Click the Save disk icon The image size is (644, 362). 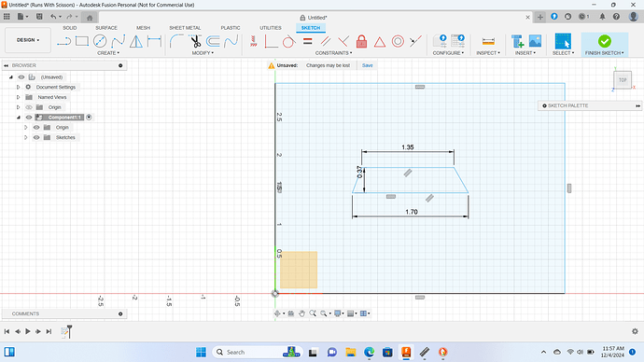(39, 17)
